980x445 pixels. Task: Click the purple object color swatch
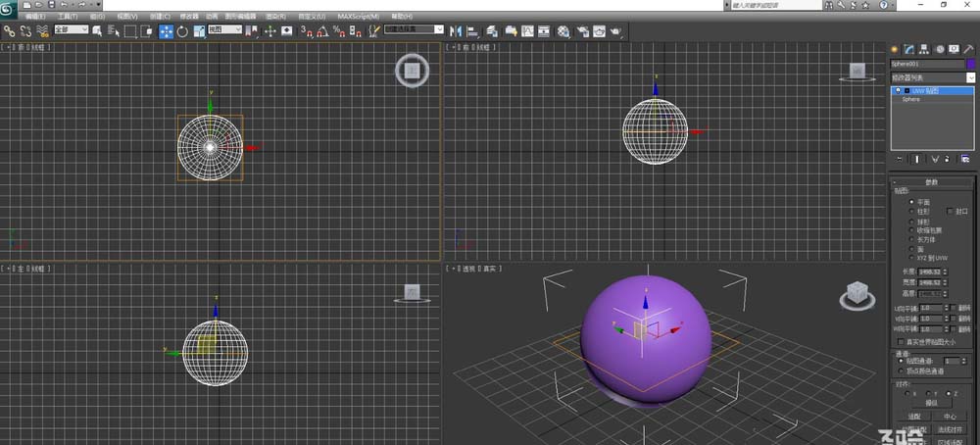[970, 64]
